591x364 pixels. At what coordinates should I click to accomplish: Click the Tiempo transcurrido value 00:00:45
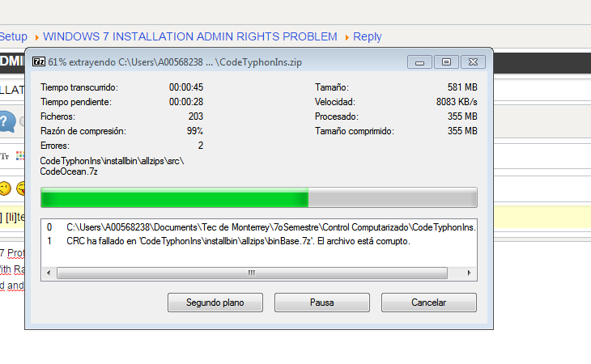point(186,87)
